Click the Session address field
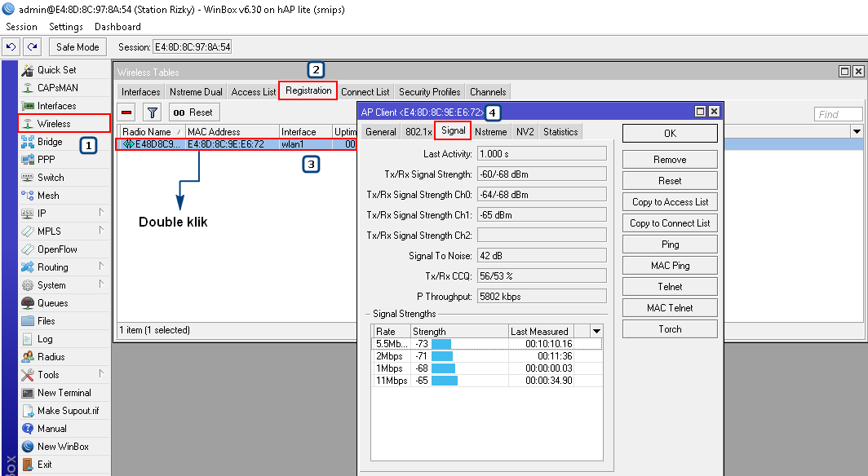Screen dimensions: 868x476 click(x=192, y=47)
